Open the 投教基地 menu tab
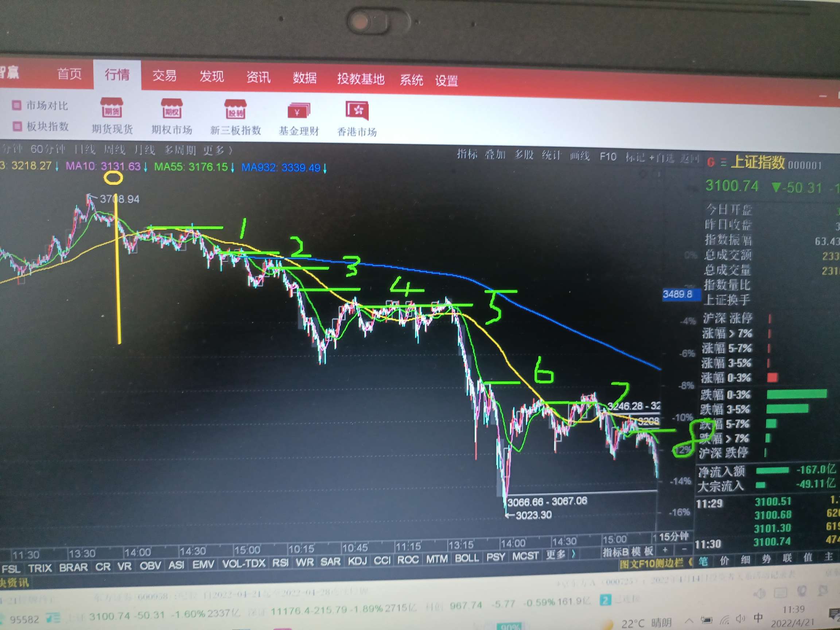 [x=361, y=79]
